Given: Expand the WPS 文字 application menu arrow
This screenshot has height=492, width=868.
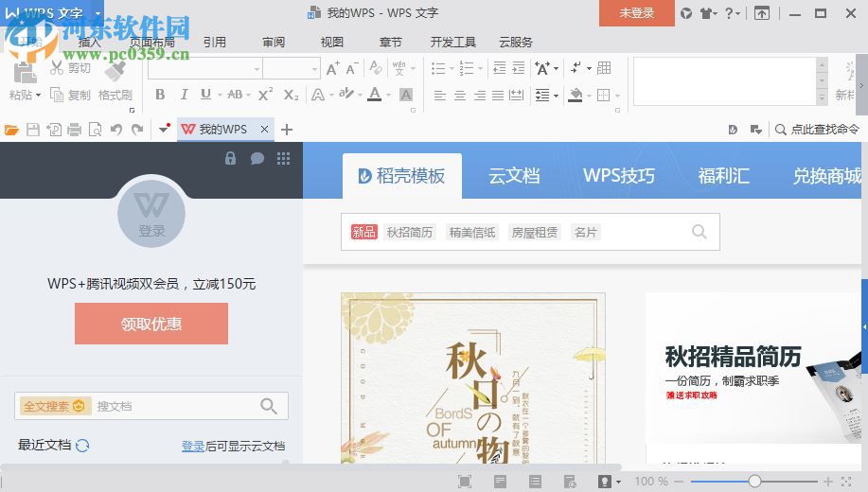Looking at the screenshot, I should 98,12.
